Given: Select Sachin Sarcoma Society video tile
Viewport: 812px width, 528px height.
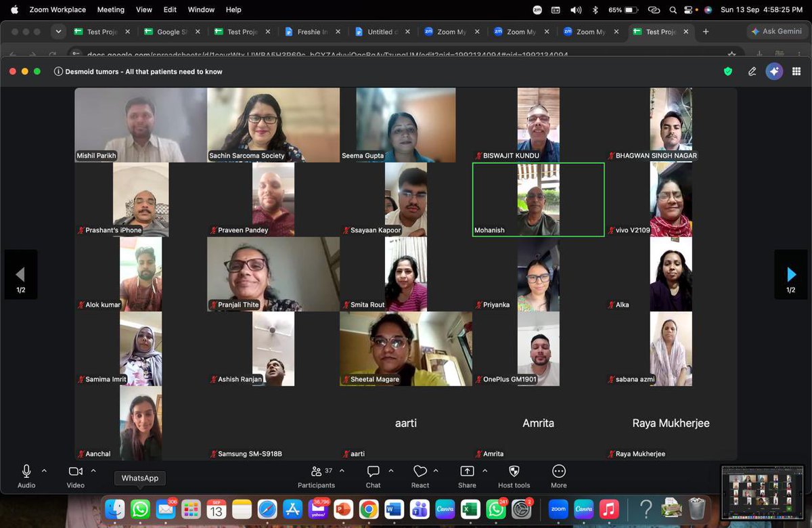Looking at the screenshot, I should (273, 125).
